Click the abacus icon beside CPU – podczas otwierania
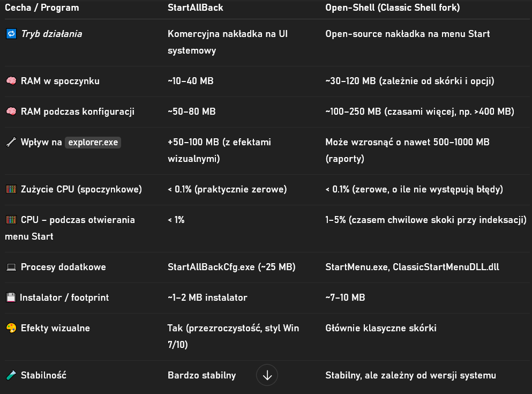This screenshot has width=532, height=394. [11, 220]
